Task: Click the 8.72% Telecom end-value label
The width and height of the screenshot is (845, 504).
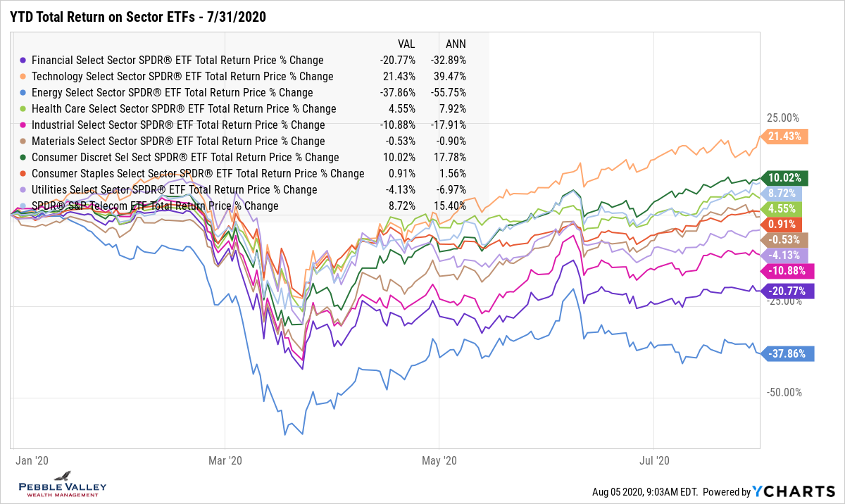Action: coord(784,194)
